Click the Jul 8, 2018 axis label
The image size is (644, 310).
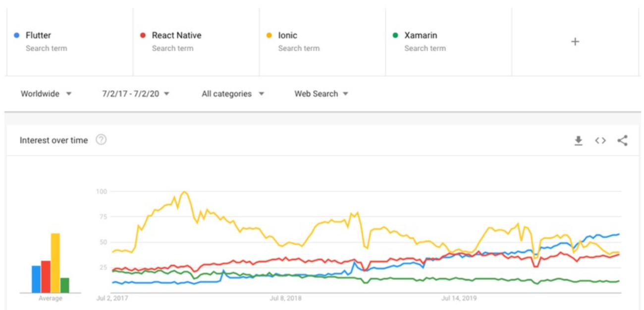coord(285,299)
